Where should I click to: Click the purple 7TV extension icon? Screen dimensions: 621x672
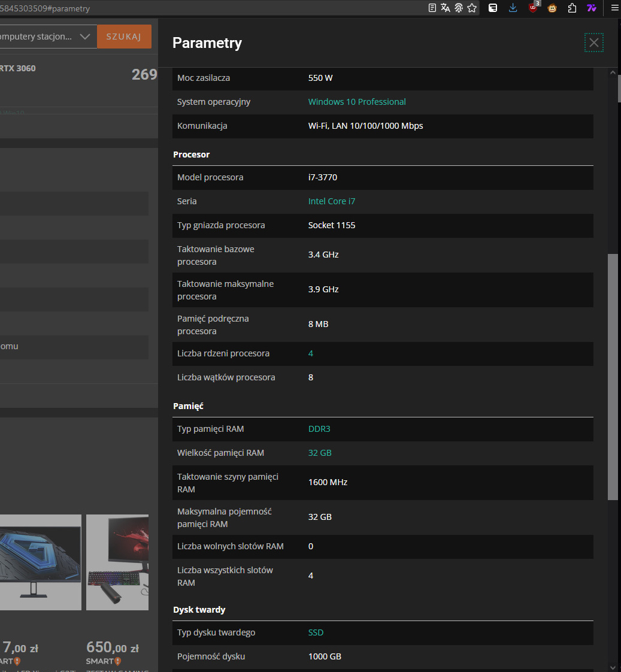tap(592, 8)
